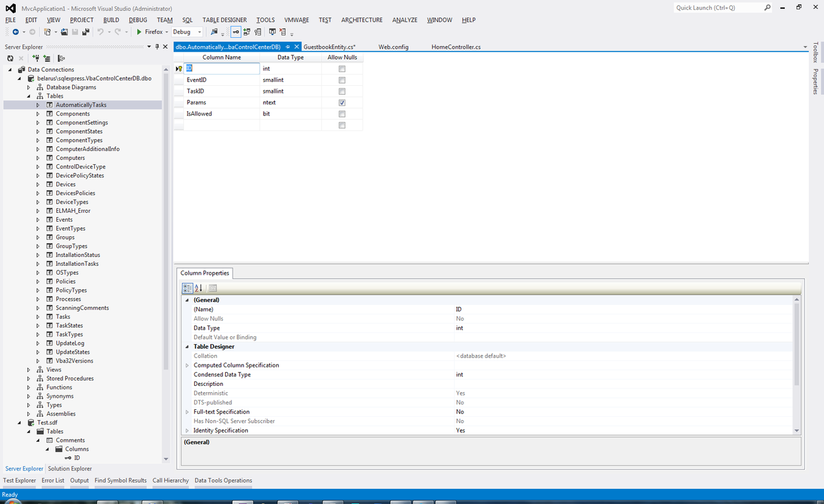Viewport: 824px width, 504px height.
Task: Expand Computed Column Specification property
Action: (x=187, y=365)
